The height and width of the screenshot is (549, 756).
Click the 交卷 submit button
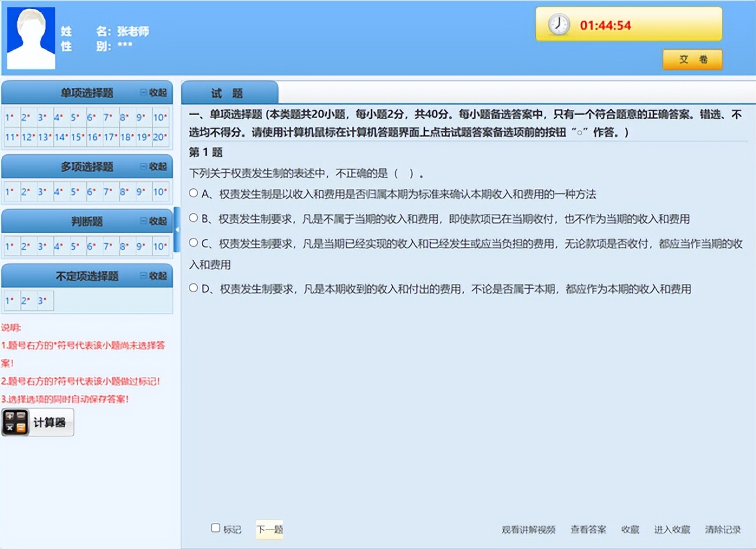(692, 59)
